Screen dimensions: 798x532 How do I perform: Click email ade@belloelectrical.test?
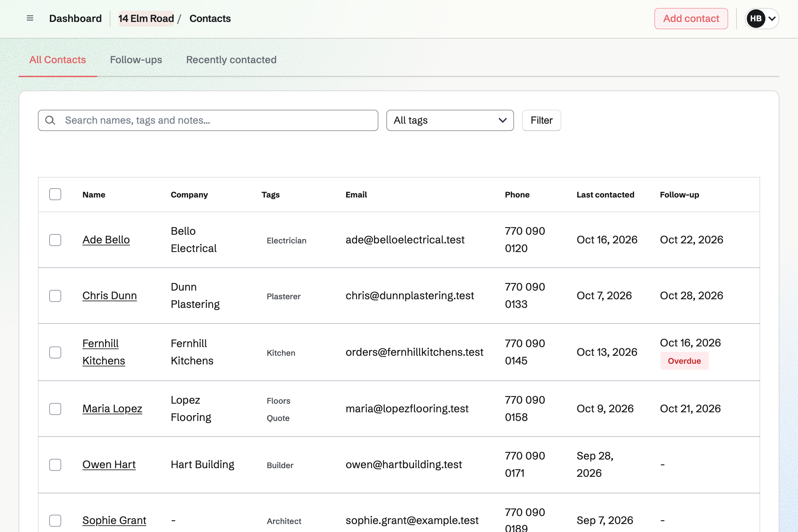point(405,240)
